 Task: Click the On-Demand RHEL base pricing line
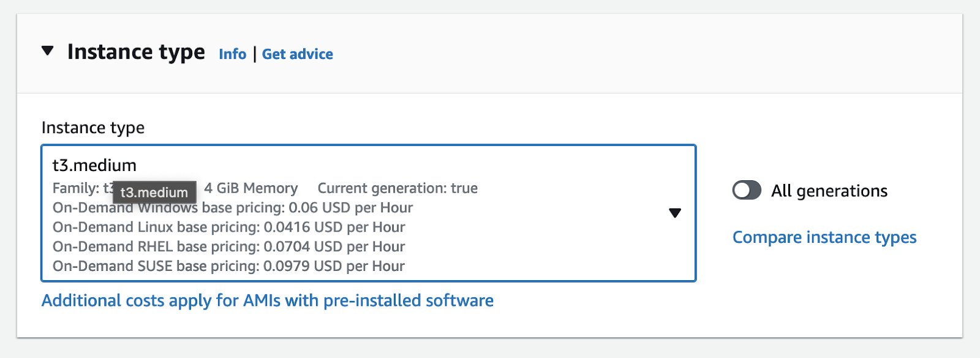pos(228,246)
